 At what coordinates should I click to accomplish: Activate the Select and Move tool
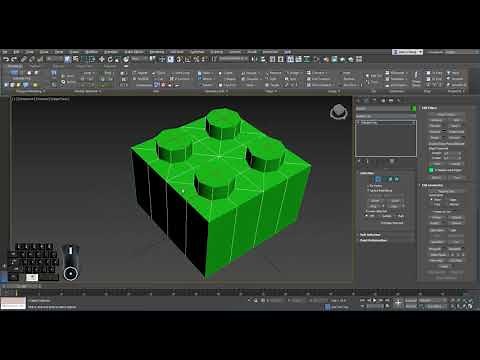coord(102,59)
